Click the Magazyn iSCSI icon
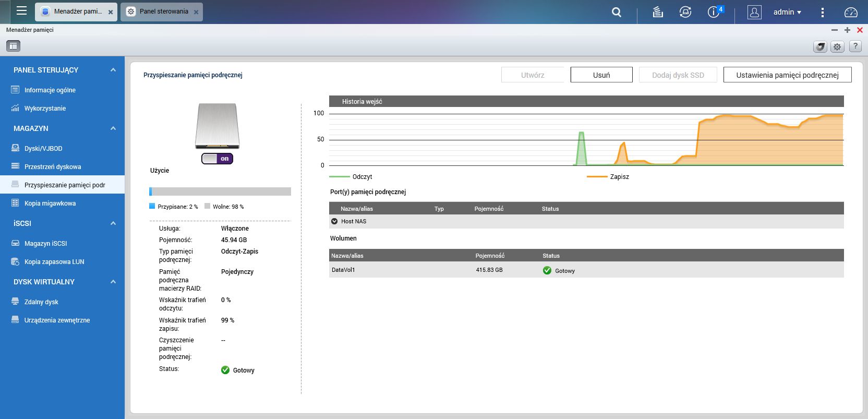 pyautogui.click(x=15, y=243)
